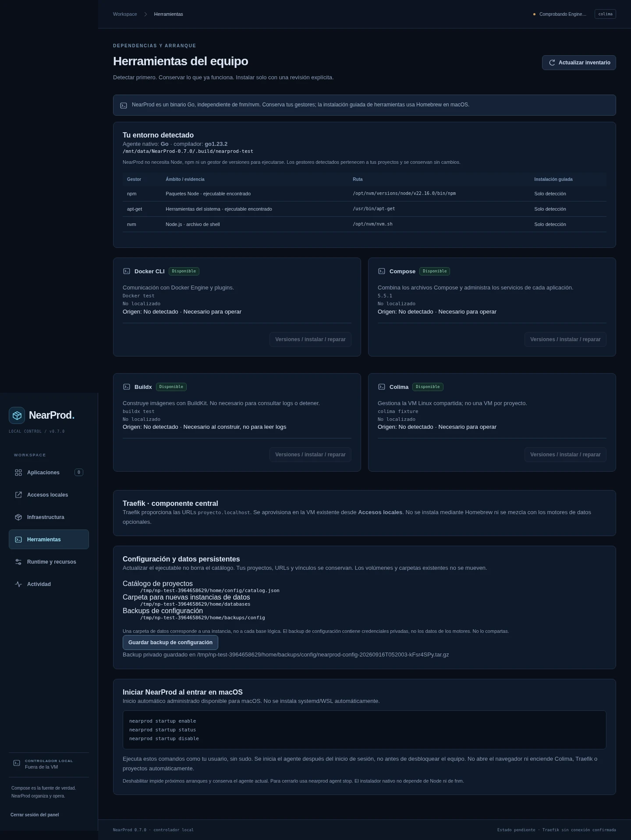Click the Disponible badge on Compose
The height and width of the screenshot is (840, 631).
pos(435,271)
